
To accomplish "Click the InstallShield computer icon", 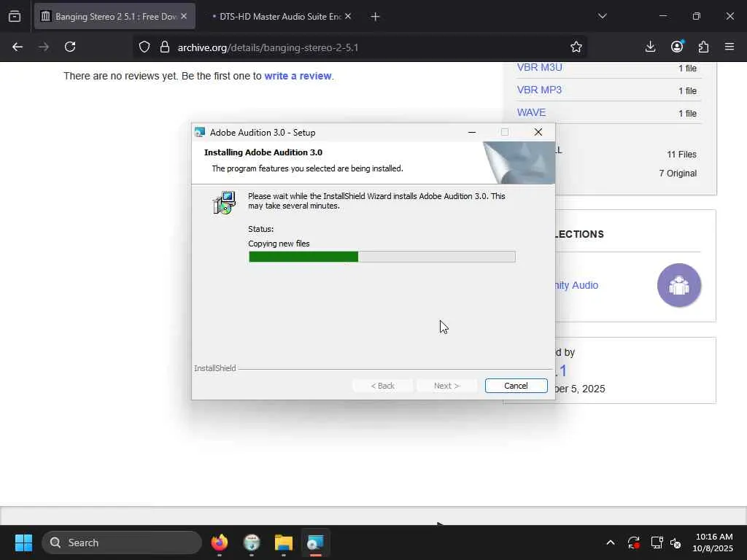I will point(224,203).
